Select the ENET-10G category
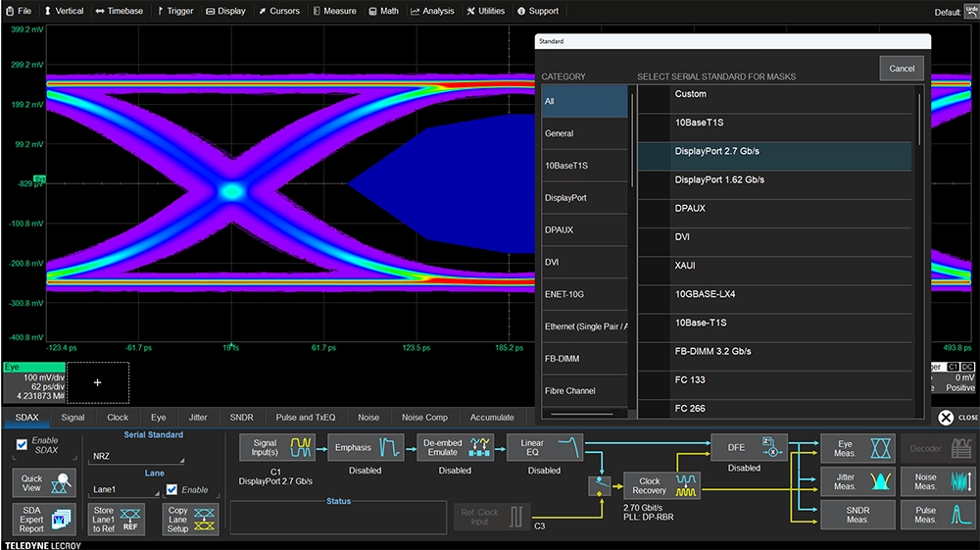 (x=584, y=294)
